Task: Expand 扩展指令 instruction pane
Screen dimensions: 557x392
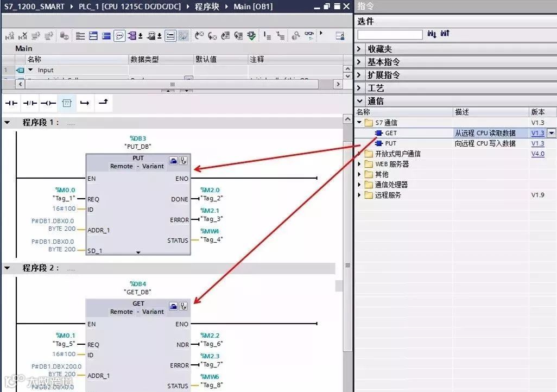Action: coord(359,75)
